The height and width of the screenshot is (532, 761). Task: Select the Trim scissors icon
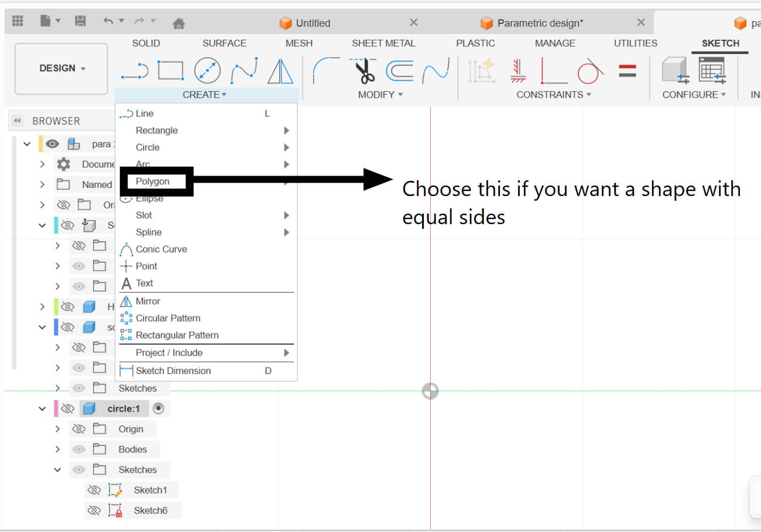tap(363, 70)
